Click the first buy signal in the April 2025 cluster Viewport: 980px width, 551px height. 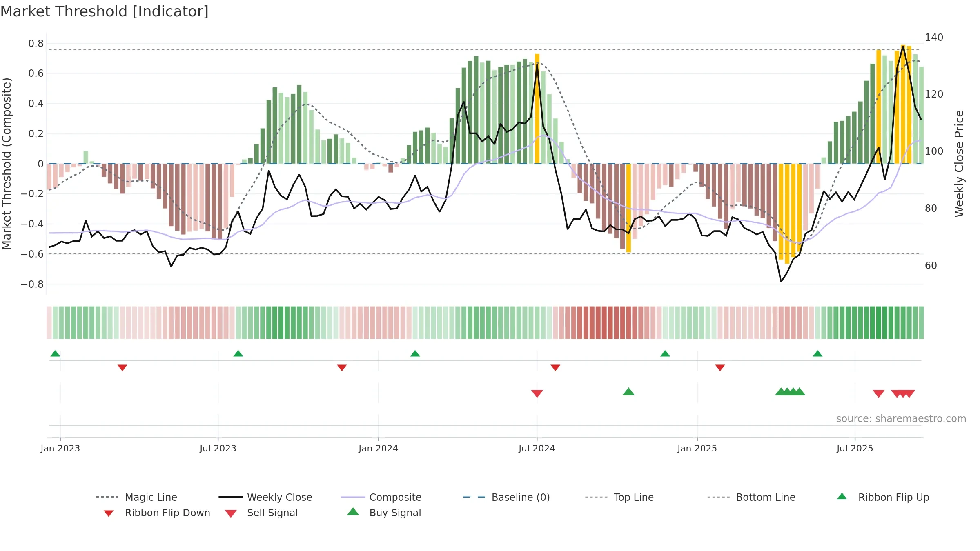781,392
